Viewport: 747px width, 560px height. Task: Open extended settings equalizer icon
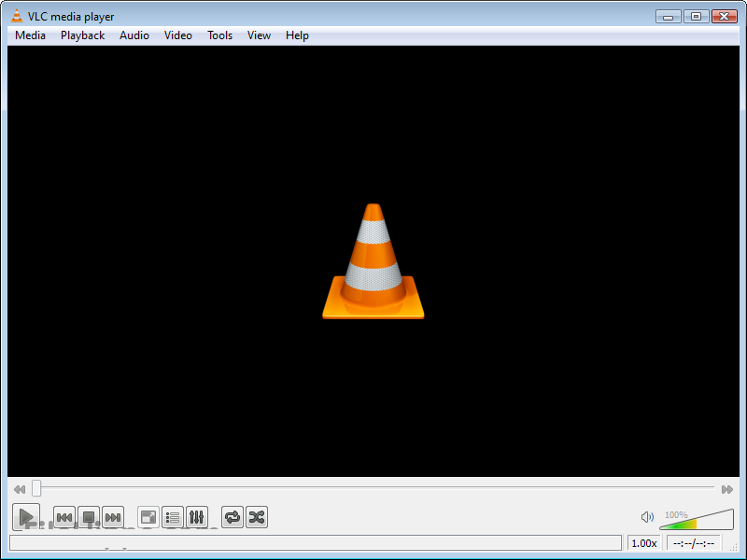(197, 517)
